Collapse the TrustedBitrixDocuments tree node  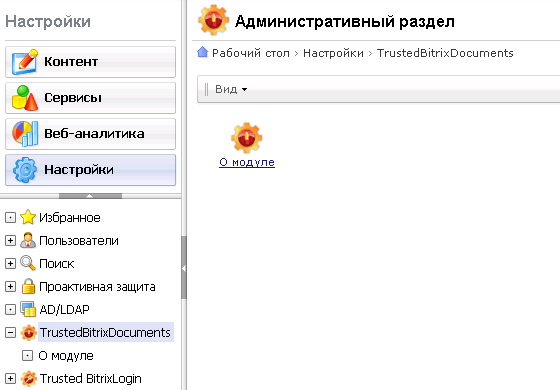10,332
